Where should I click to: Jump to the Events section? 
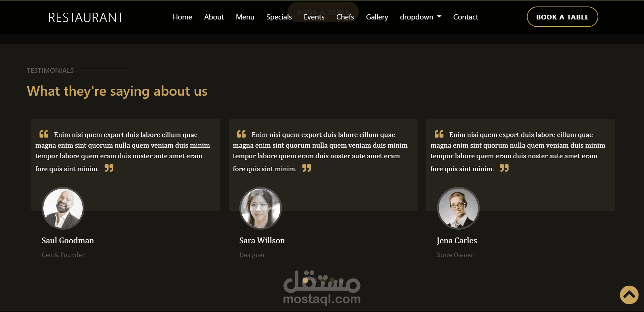pos(314,17)
